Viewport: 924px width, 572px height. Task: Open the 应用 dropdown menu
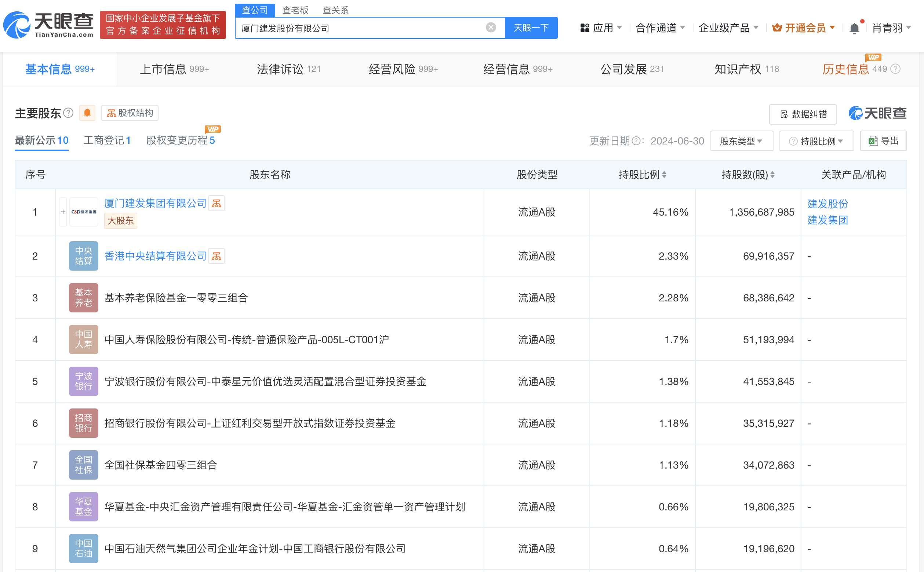(x=601, y=27)
